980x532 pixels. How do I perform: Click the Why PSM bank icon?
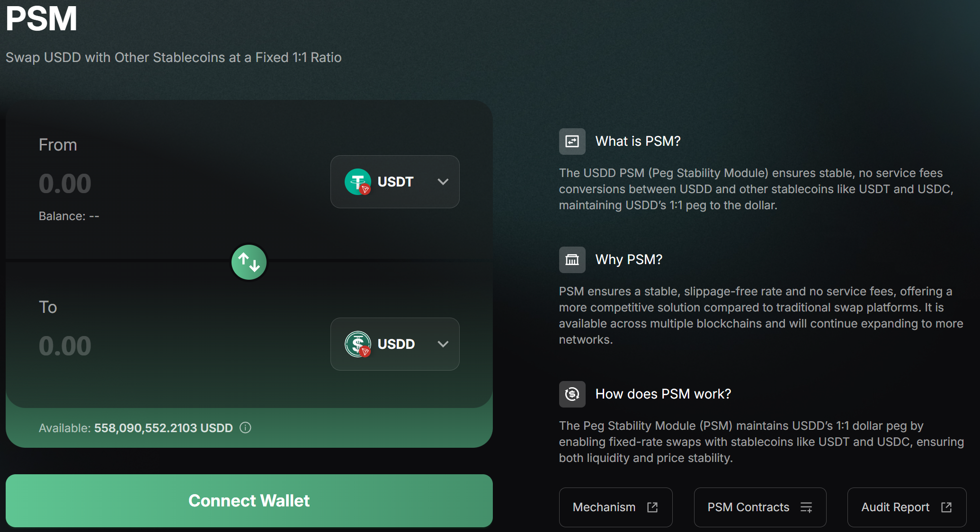coord(572,260)
